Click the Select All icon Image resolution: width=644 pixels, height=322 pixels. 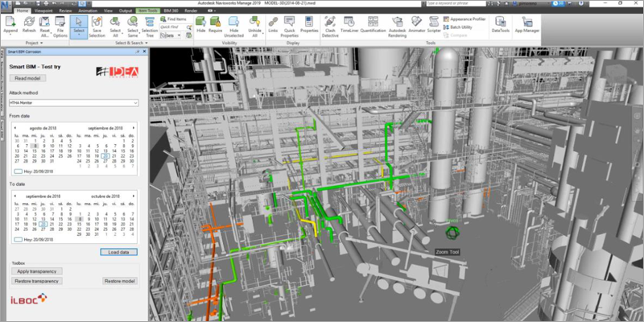[115, 23]
